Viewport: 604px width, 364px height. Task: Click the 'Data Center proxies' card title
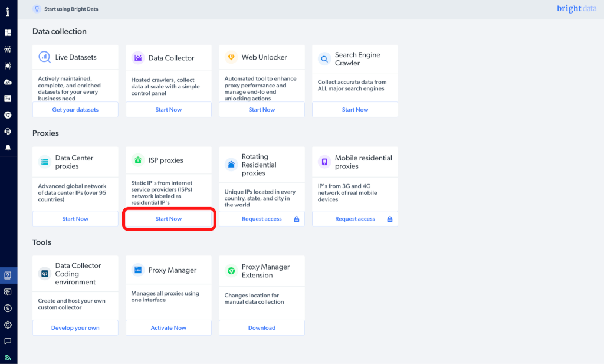tap(74, 162)
